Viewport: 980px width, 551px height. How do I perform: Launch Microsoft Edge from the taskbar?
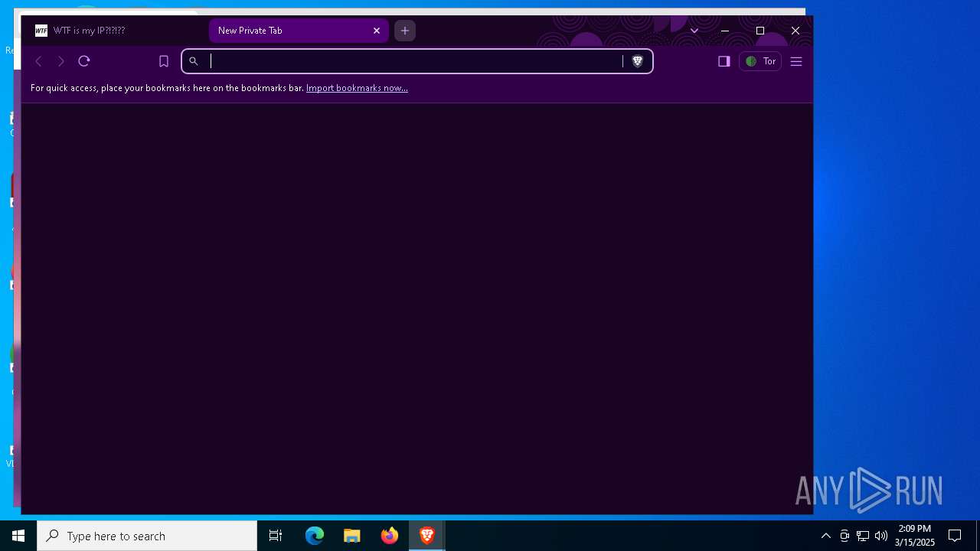tap(315, 536)
